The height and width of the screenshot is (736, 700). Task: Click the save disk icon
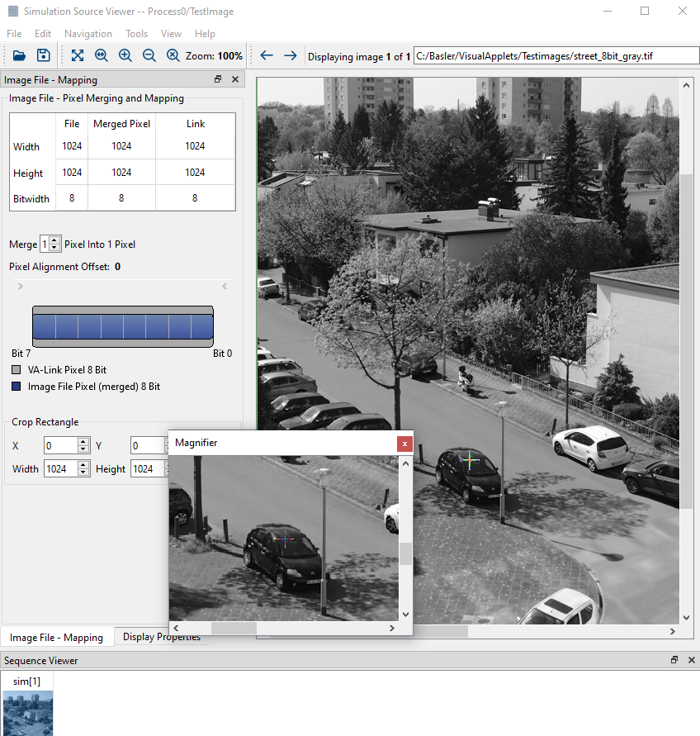(x=44, y=55)
